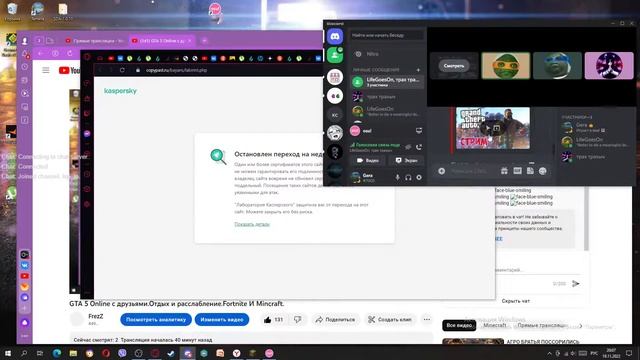The width and height of the screenshot is (640, 360).
Task: Open Steam from taskbar
Action: click(x=171, y=353)
